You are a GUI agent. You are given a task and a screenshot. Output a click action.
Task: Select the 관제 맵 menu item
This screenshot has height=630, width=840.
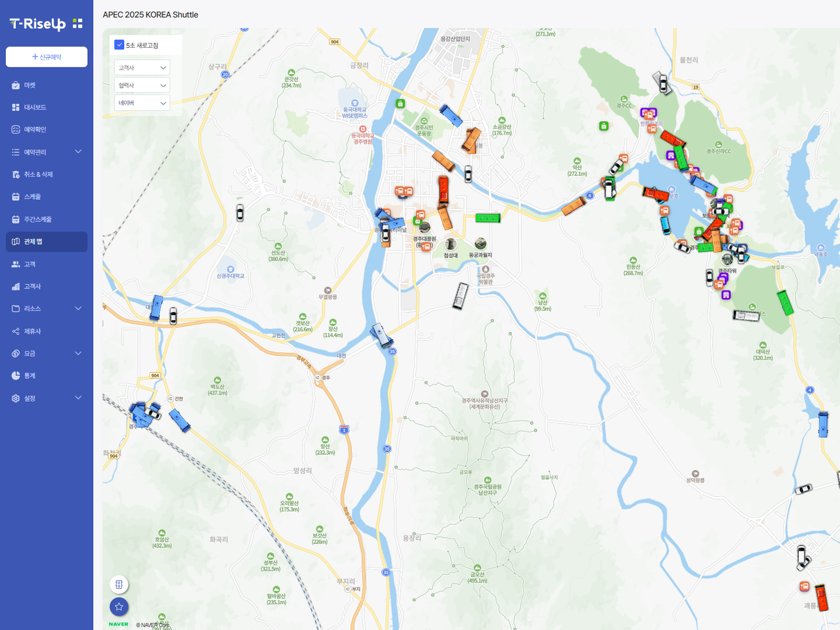tap(47, 241)
